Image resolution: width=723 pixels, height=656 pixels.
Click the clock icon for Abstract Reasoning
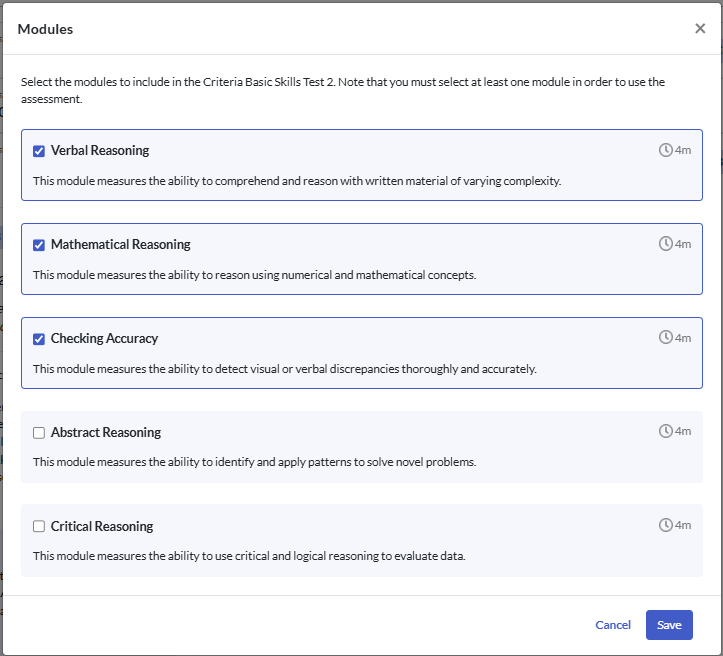click(666, 432)
